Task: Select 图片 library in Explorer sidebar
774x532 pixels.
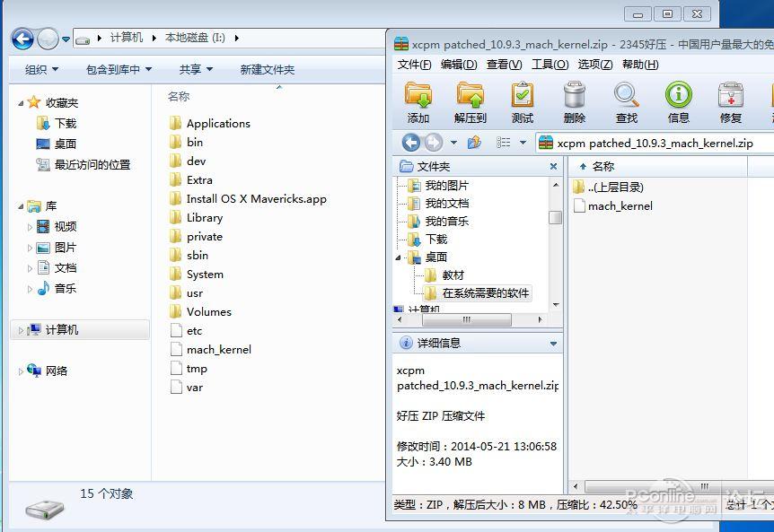Action: (x=57, y=248)
